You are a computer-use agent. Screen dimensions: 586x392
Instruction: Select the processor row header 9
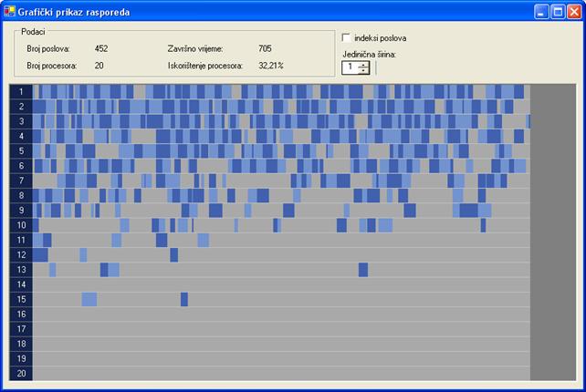(21, 211)
